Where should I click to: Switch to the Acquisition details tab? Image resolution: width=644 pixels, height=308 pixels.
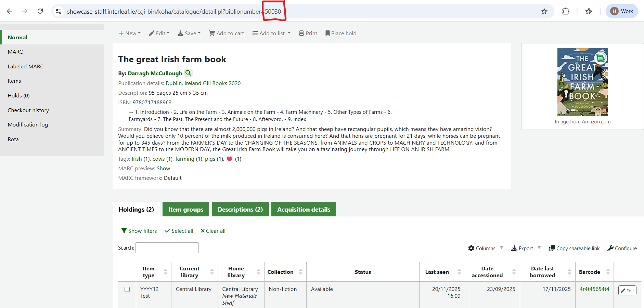tap(304, 209)
